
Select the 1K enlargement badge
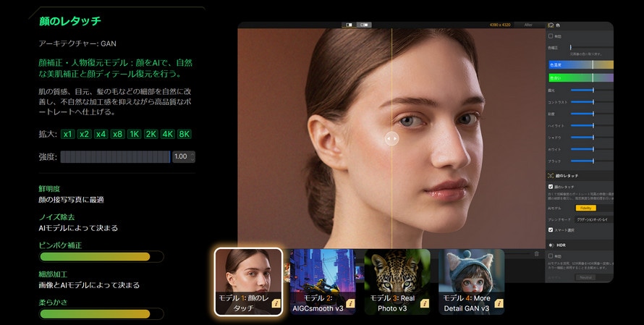pos(135,134)
